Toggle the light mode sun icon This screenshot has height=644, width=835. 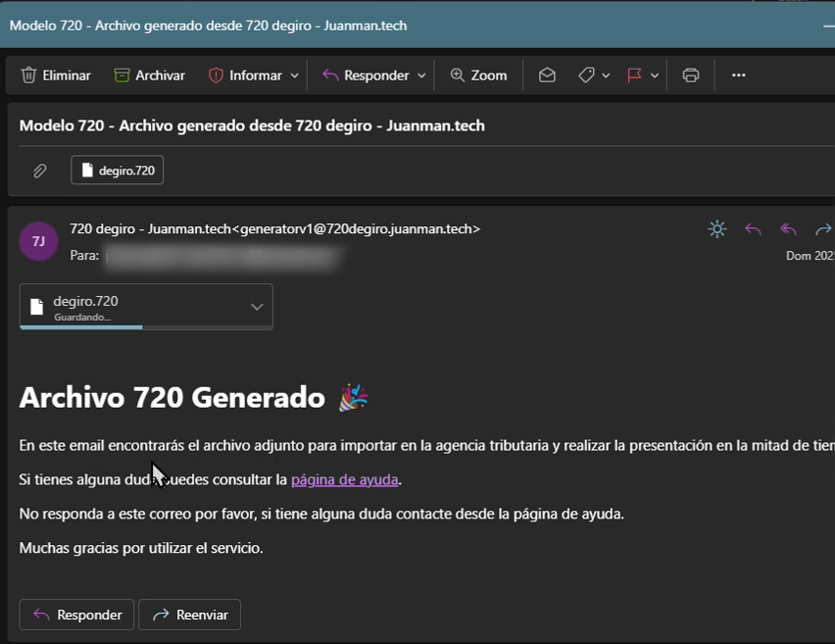pos(717,229)
